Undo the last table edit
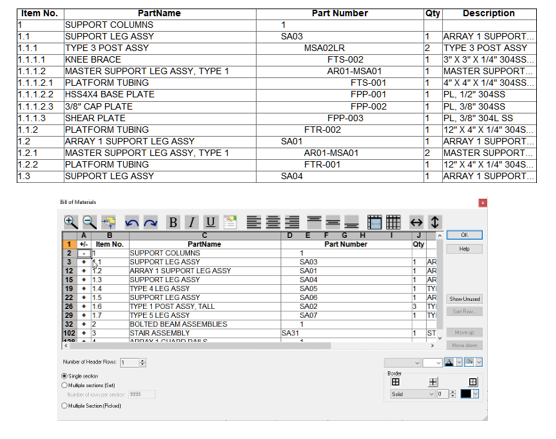The height and width of the screenshot is (439, 556). 132,223
